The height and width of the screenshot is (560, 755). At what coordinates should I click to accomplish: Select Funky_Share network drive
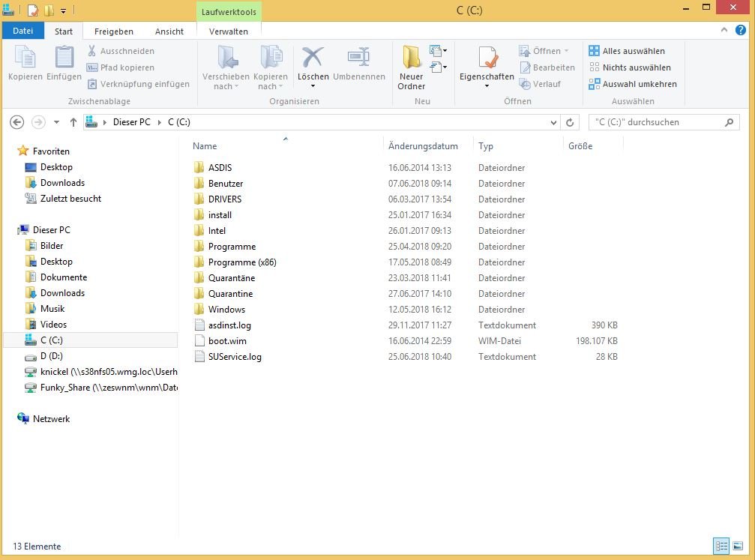point(101,388)
